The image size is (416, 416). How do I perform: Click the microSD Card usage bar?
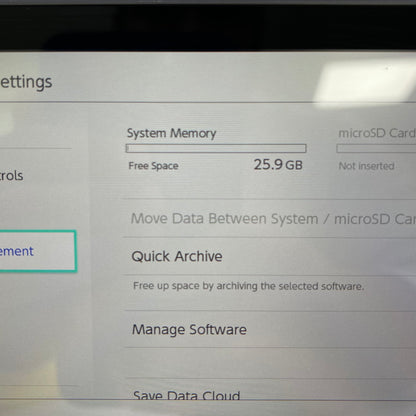[376, 148]
